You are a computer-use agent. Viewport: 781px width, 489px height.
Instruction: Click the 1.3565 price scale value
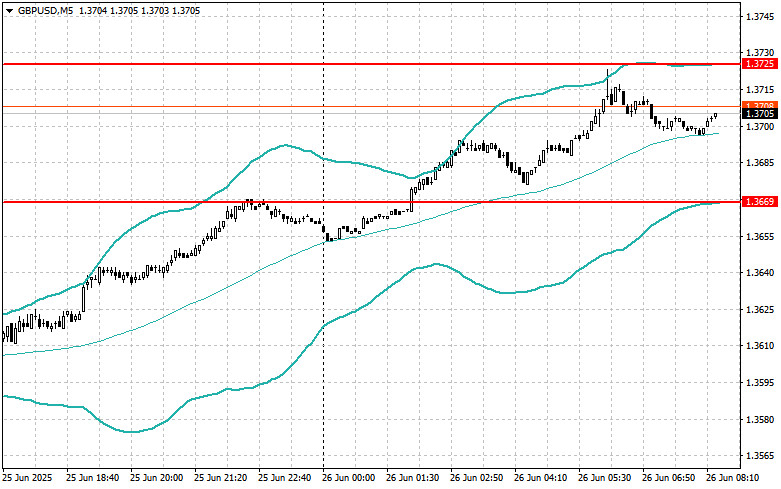(760, 456)
